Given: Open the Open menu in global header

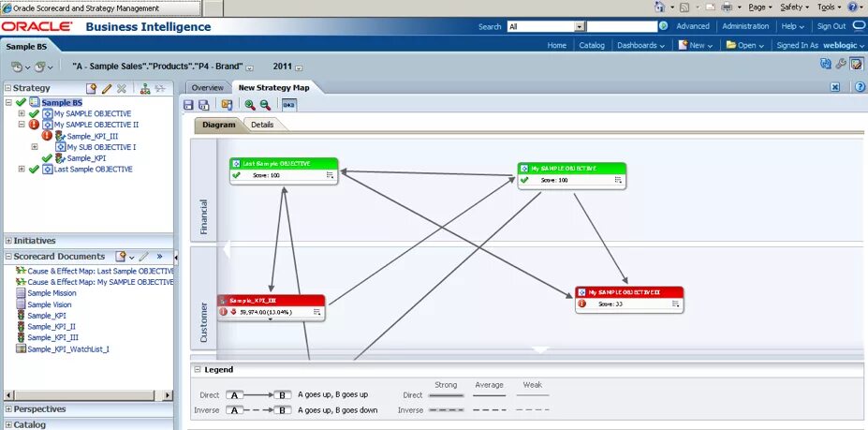Looking at the screenshot, I should (745, 46).
